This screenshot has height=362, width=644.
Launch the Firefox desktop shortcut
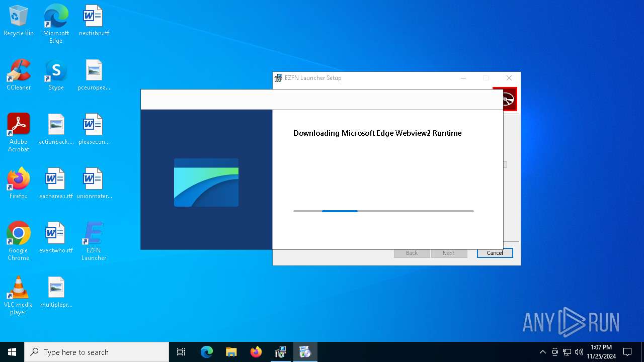19,184
